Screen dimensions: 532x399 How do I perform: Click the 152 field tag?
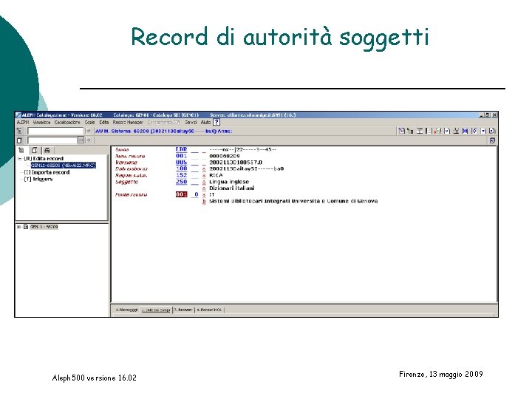181,175
